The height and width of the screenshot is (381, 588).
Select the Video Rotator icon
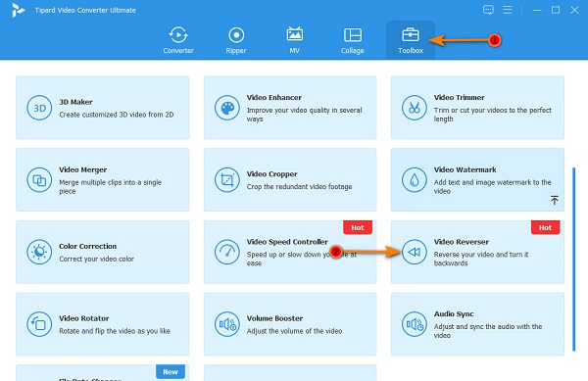click(39, 324)
